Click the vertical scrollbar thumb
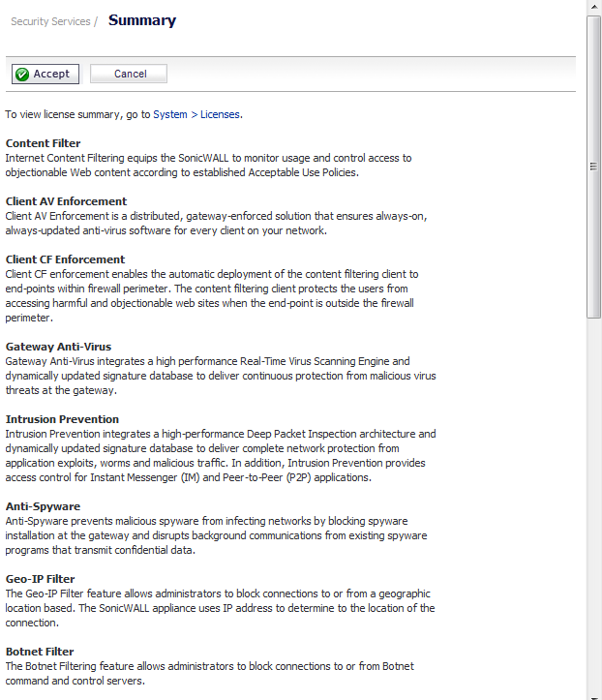602x700 pixels. point(594,165)
